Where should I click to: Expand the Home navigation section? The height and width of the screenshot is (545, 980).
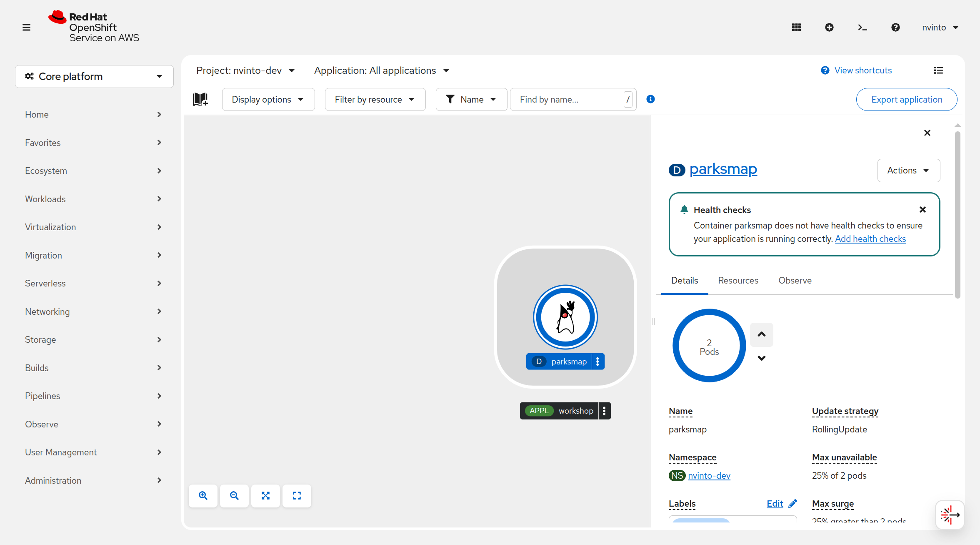coord(94,115)
